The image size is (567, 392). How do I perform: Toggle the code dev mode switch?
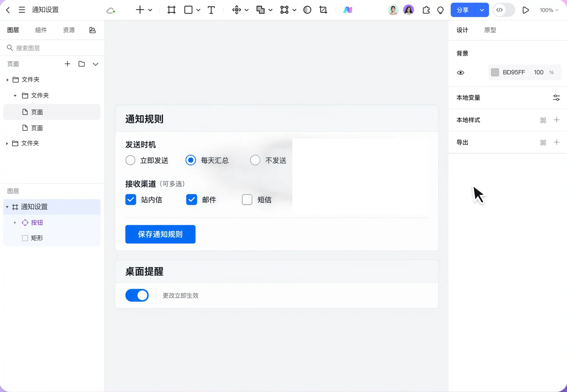tap(504, 10)
